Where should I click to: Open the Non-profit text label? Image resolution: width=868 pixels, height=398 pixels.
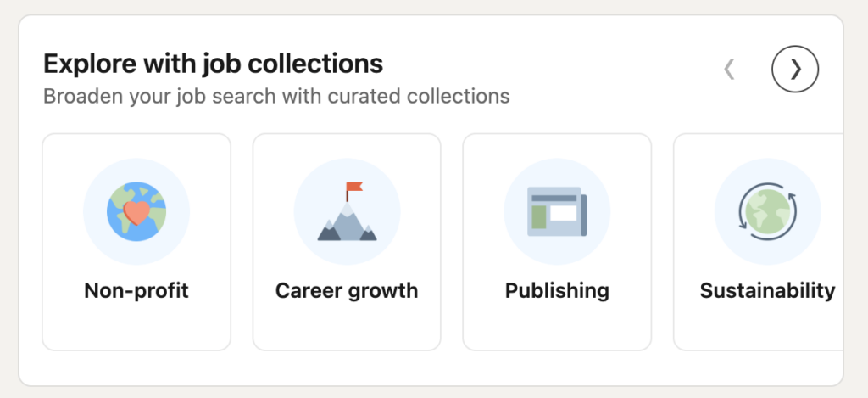point(136,291)
